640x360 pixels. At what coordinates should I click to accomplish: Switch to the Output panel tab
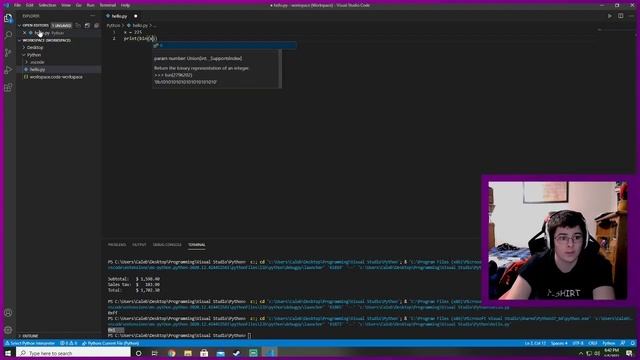(139, 245)
